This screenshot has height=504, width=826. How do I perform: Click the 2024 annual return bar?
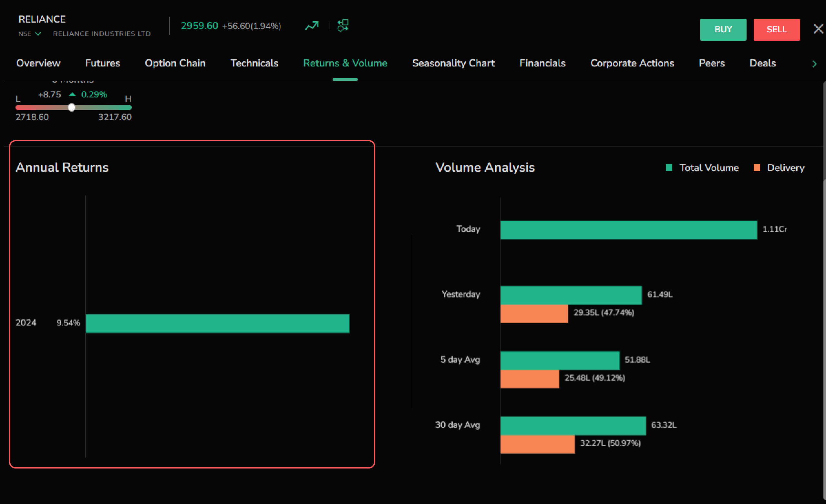coord(218,324)
